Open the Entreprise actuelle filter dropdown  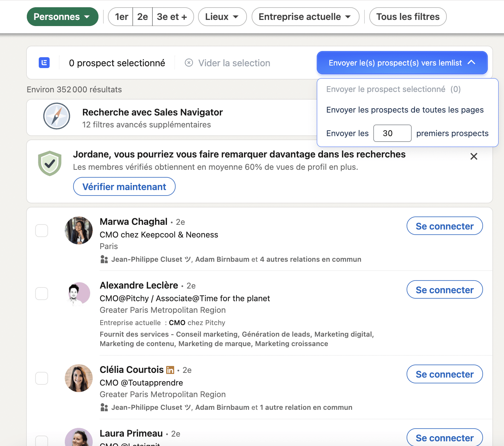click(x=305, y=17)
